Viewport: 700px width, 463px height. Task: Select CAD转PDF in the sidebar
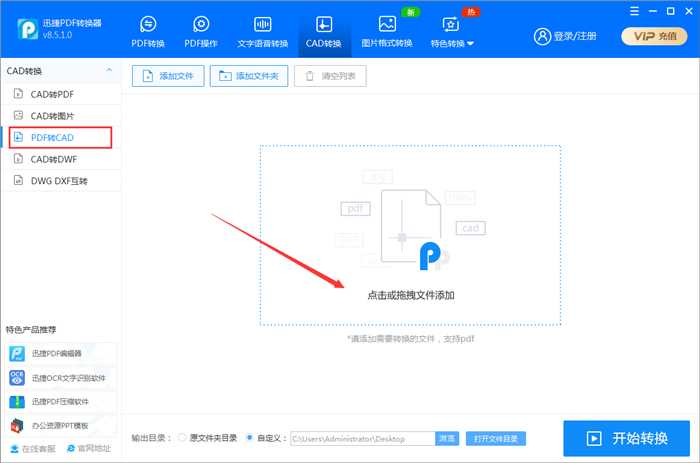pos(61,94)
